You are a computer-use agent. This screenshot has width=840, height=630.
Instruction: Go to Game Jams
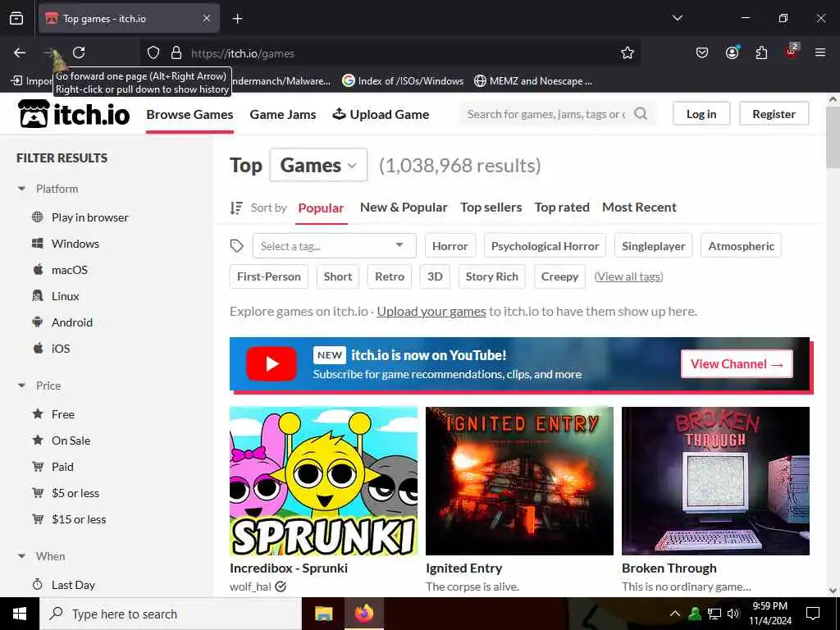click(x=283, y=115)
